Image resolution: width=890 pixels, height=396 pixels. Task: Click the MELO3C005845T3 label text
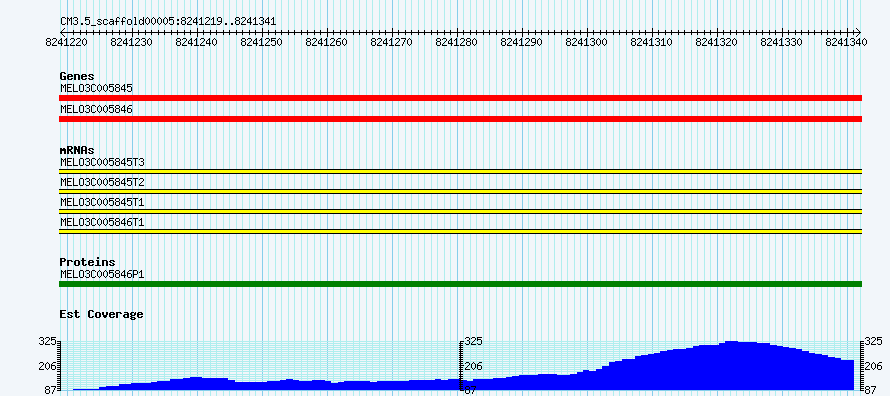(102, 162)
